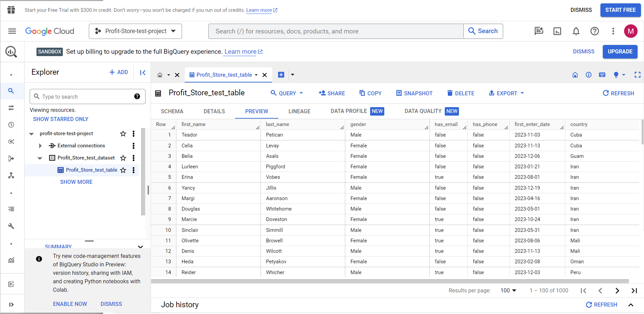644x314 pixels.
Task: Click the SHARE button
Action: [x=332, y=93]
